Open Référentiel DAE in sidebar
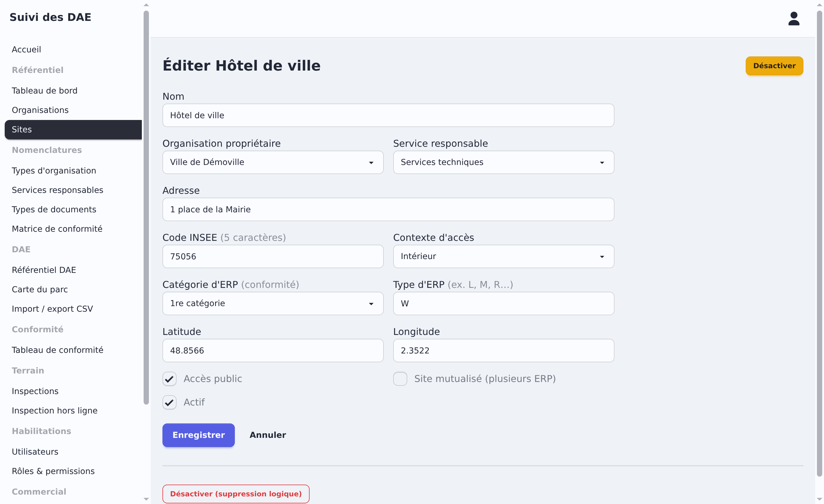The image size is (824, 504). 73,270
